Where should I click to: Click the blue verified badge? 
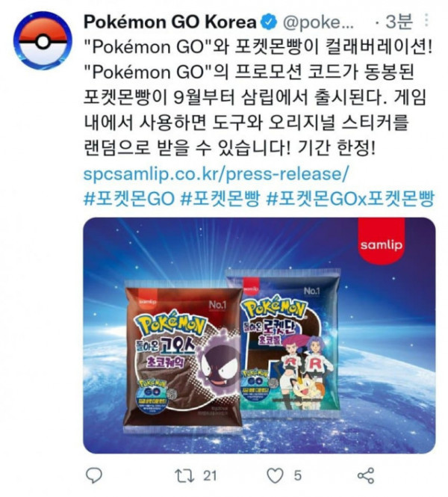click(x=269, y=22)
